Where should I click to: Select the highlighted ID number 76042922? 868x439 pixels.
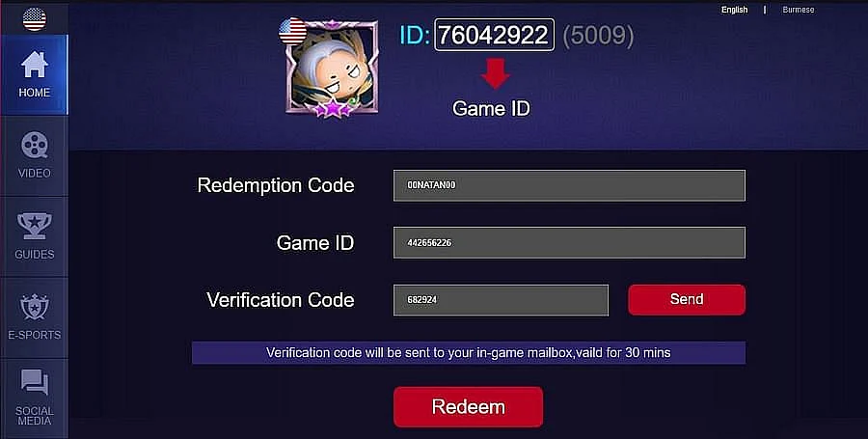pos(495,35)
